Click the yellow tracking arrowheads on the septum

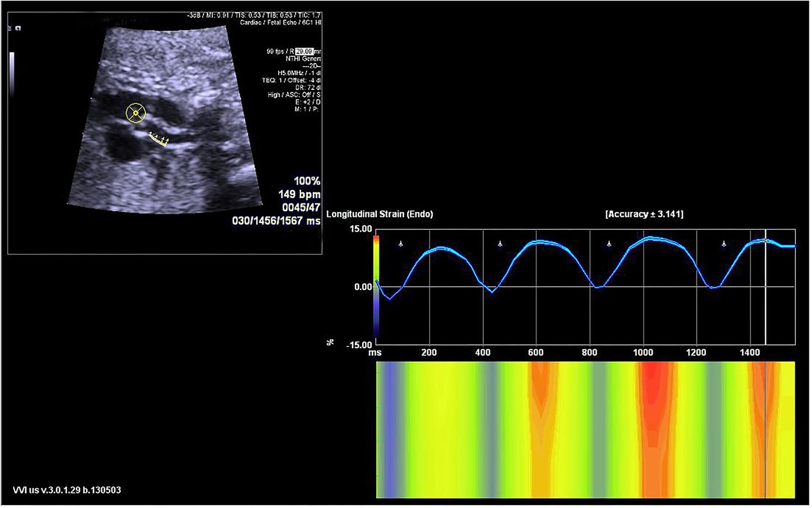click(x=159, y=138)
